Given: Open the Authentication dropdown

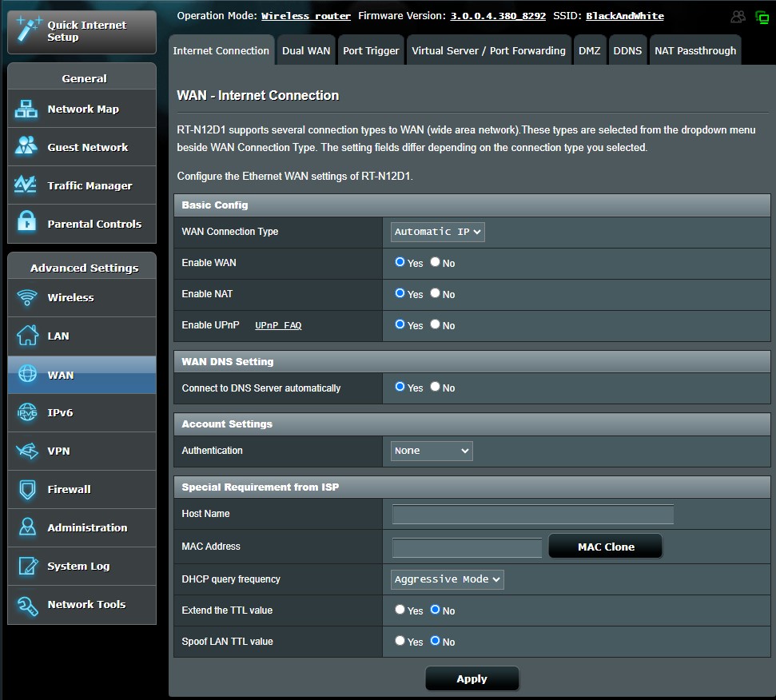Looking at the screenshot, I should coord(432,451).
